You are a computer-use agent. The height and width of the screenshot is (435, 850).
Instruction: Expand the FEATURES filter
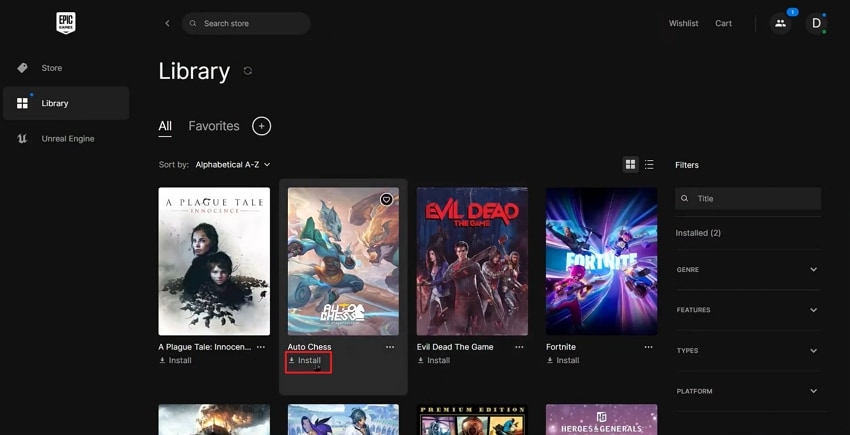pos(748,310)
